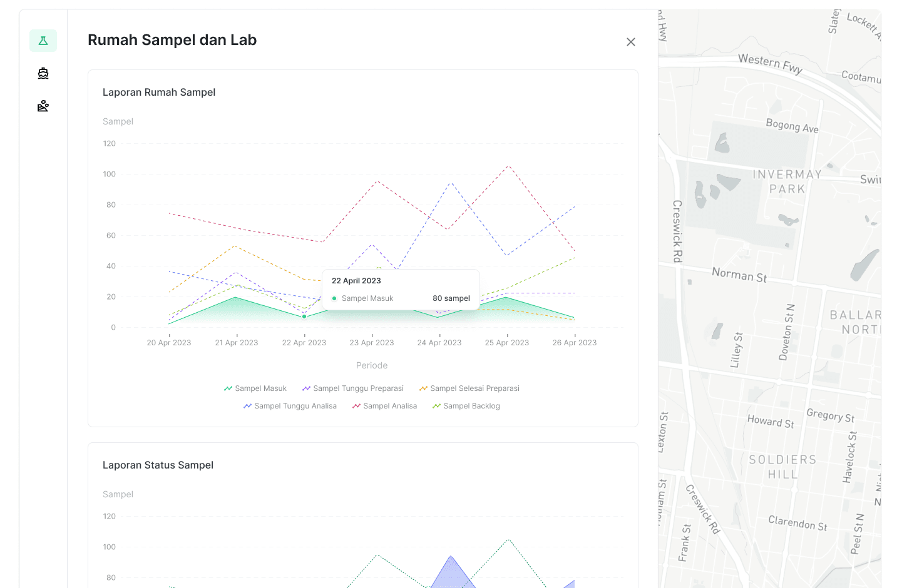Open the ship module from the sidebar
Image resolution: width=897 pixels, height=588 pixels.
[43, 73]
